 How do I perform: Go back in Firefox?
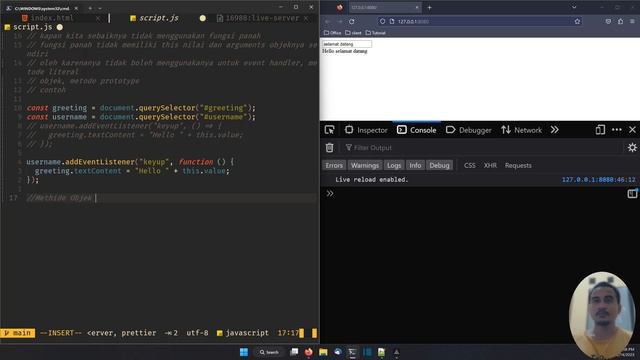coord(328,21)
